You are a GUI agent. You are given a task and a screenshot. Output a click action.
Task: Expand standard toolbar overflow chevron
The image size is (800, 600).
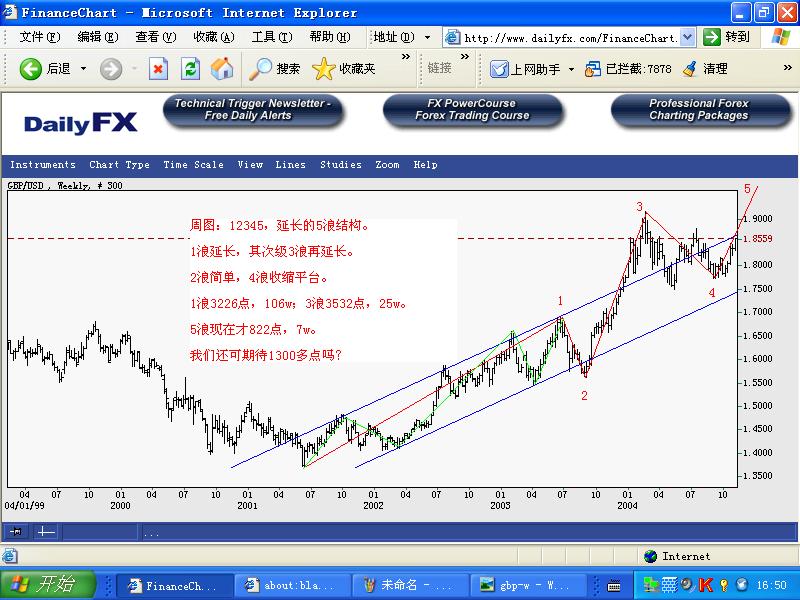[406, 57]
